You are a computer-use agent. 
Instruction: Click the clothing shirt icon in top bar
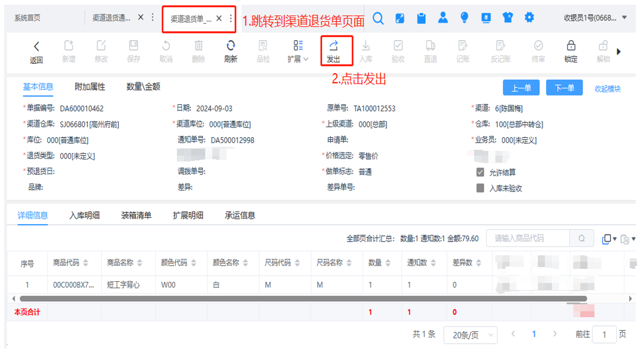508,18
